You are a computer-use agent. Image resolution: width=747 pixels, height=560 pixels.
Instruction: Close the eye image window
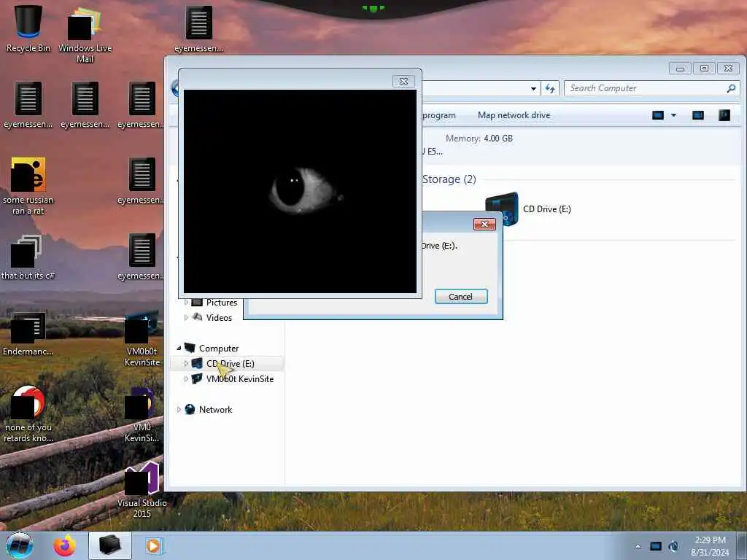(x=403, y=81)
